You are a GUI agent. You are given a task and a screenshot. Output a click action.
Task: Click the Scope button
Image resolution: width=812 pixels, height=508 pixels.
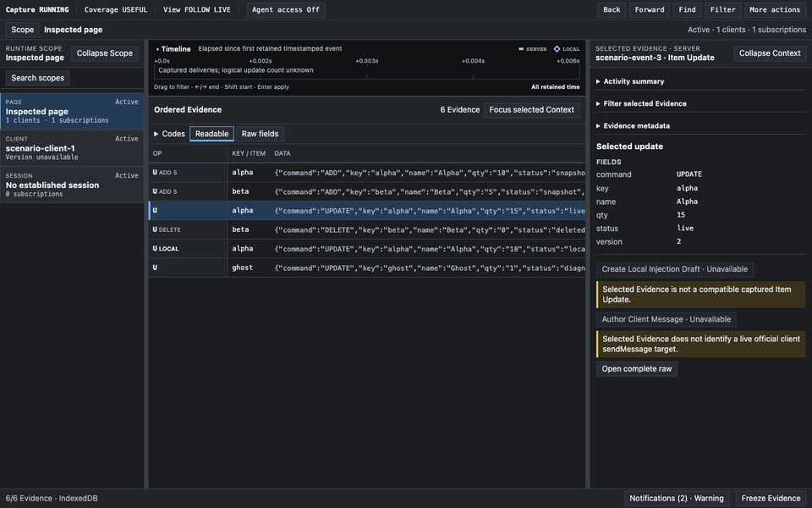23,30
